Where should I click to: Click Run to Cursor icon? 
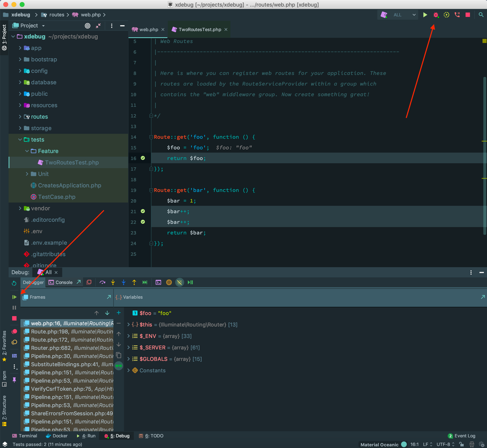[145, 282]
